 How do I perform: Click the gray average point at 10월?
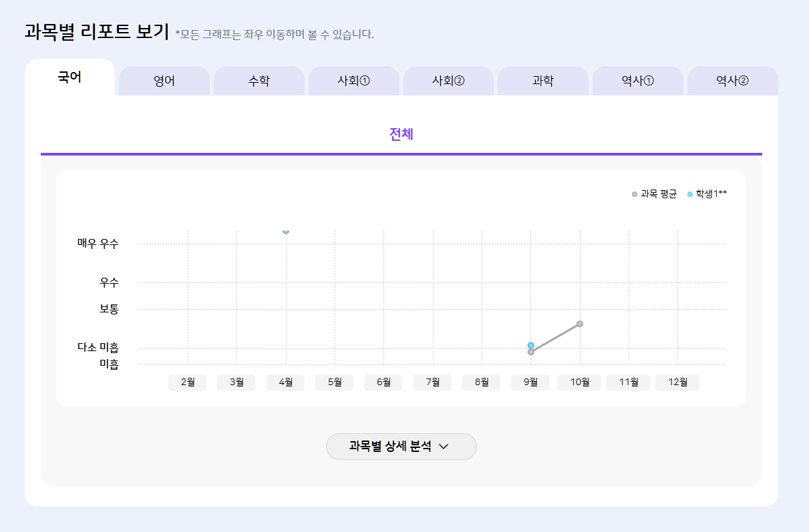pos(580,324)
